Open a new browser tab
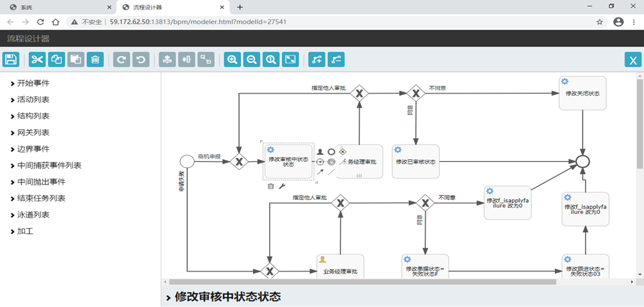Screen dimensions: 644x307 coord(240,7)
